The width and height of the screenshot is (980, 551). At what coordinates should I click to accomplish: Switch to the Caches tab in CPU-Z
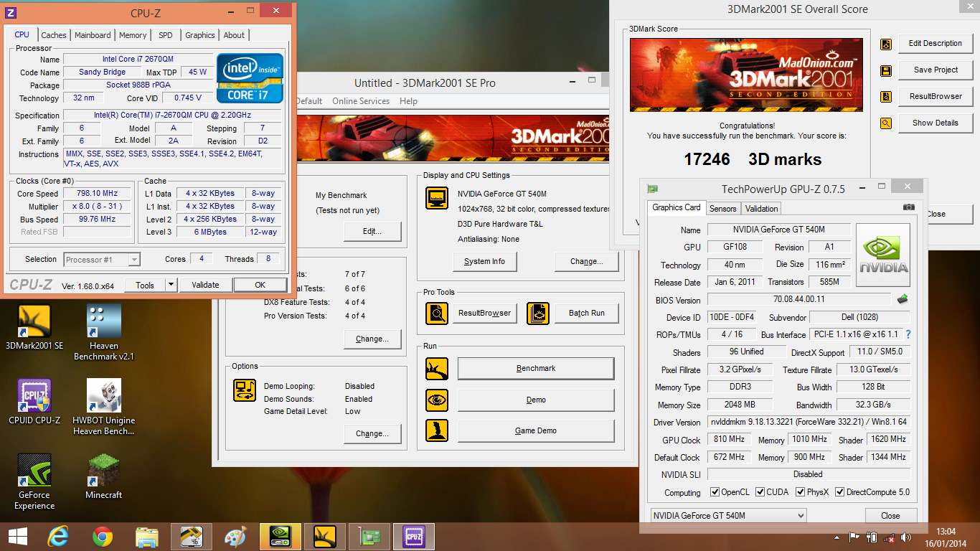point(54,35)
